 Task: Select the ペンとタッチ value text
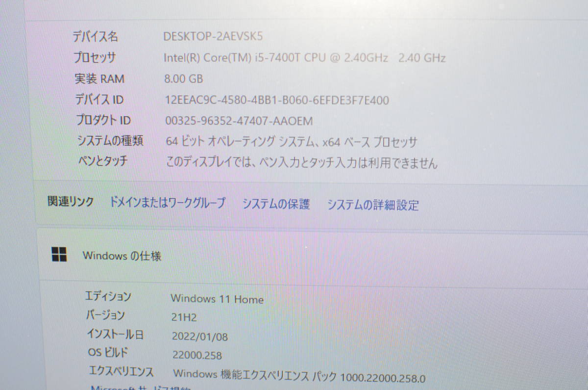pos(302,163)
